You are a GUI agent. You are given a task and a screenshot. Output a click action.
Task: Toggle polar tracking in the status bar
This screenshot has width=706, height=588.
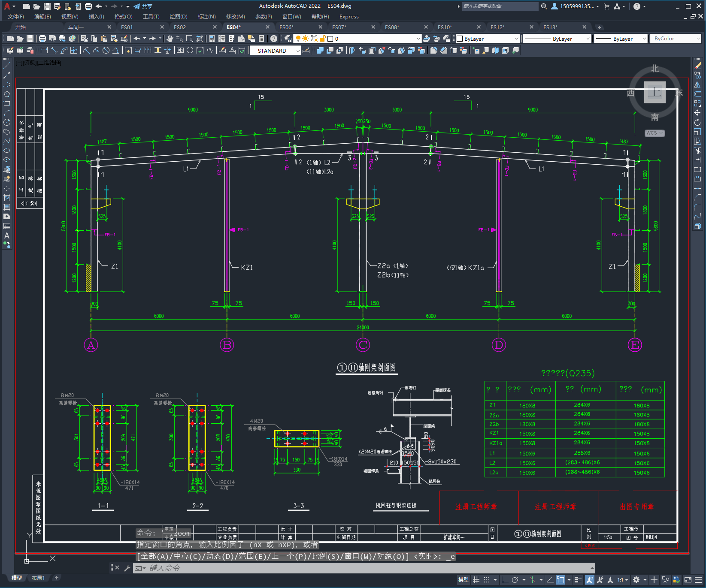pyautogui.click(x=515, y=580)
